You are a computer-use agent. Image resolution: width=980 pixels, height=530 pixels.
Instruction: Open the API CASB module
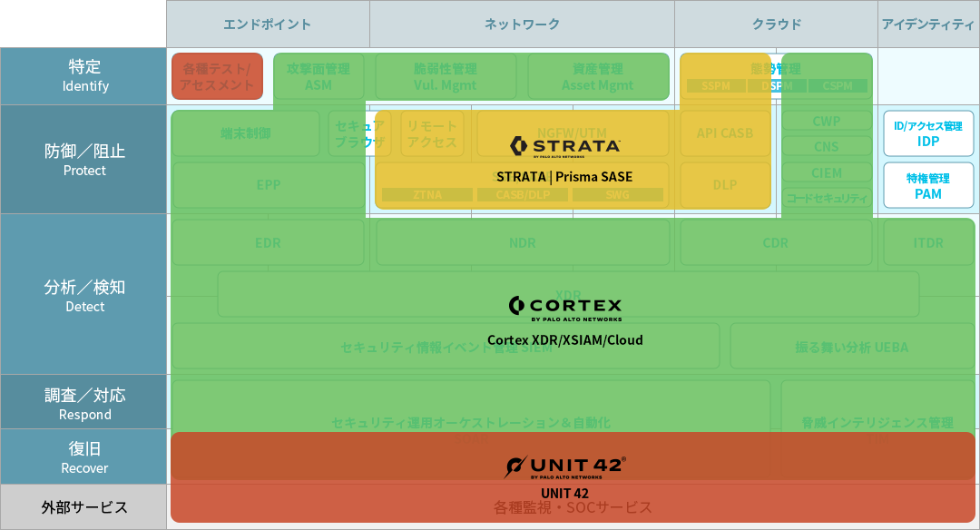coord(726,133)
